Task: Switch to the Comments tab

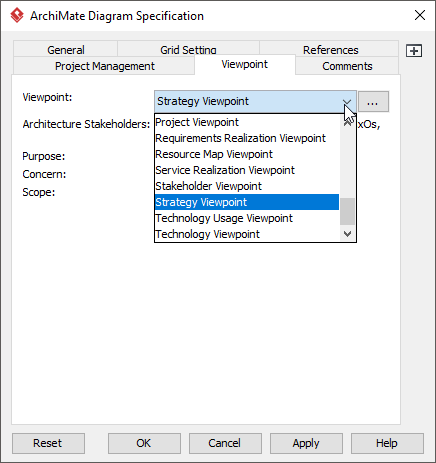Action: pos(347,66)
